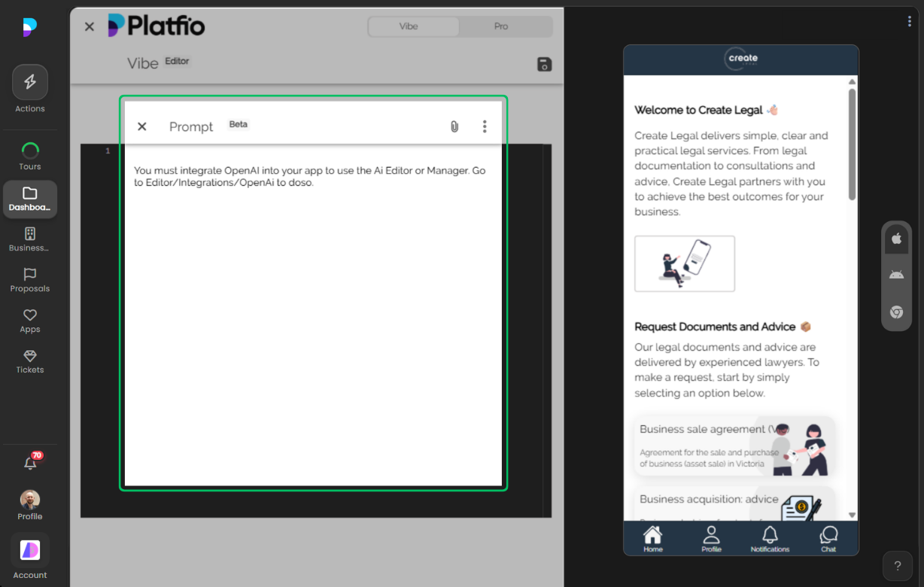Open the Actions lightning bolt menu

(x=30, y=83)
